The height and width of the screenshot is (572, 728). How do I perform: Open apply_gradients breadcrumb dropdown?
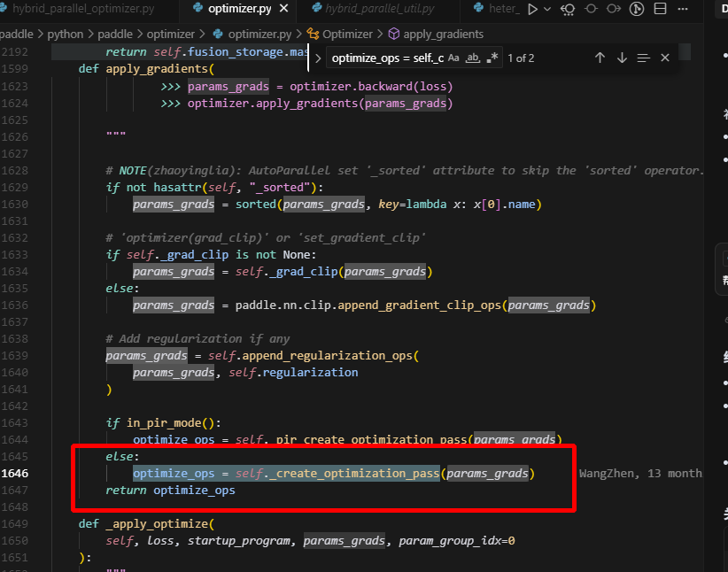coord(443,34)
